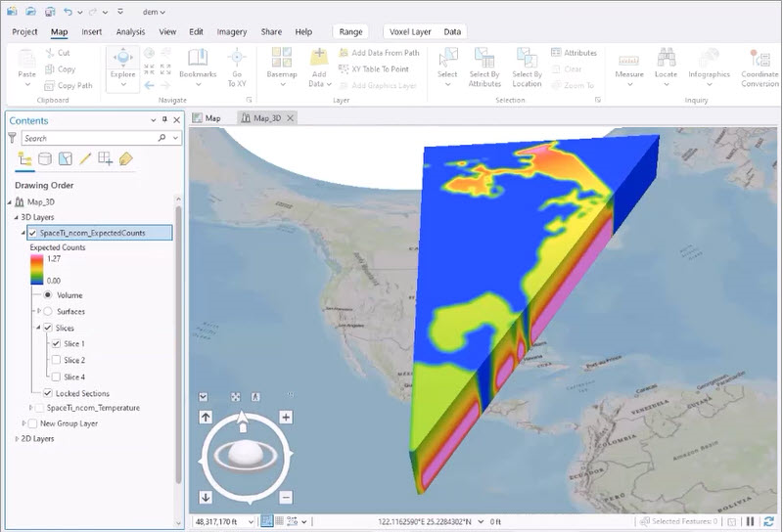The width and height of the screenshot is (783, 532).
Task: Click Add Data From Path
Action: pos(379,53)
